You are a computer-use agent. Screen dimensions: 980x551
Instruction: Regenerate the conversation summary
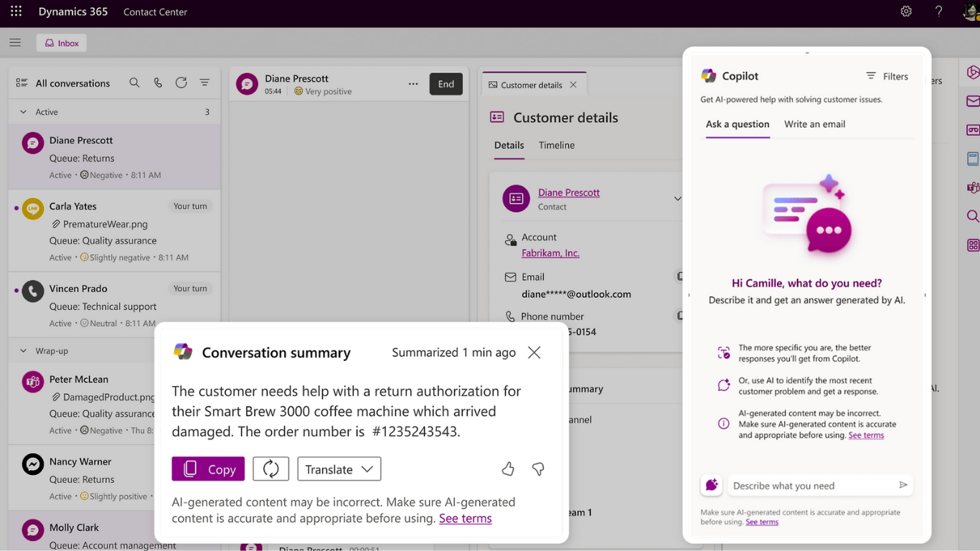(x=271, y=468)
